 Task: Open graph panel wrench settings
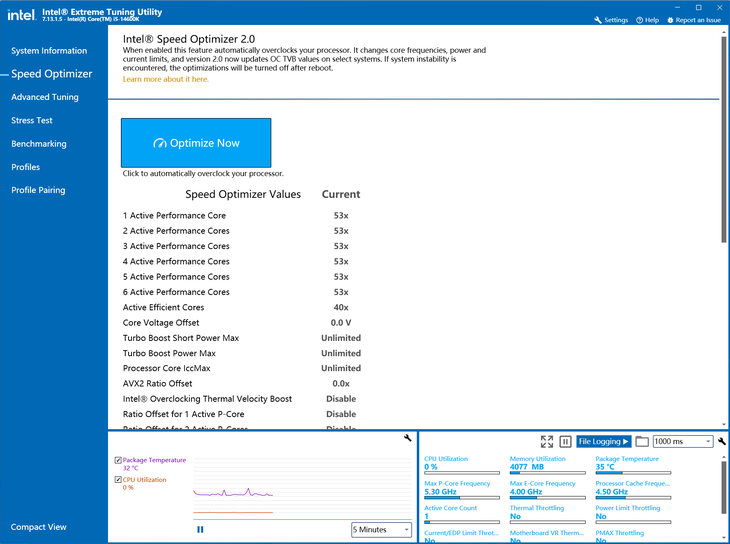[408, 439]
